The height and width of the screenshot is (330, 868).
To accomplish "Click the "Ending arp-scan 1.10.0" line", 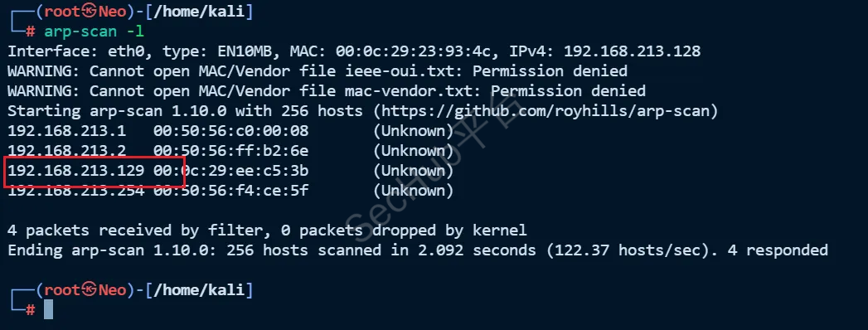I will tap(418, 250).
